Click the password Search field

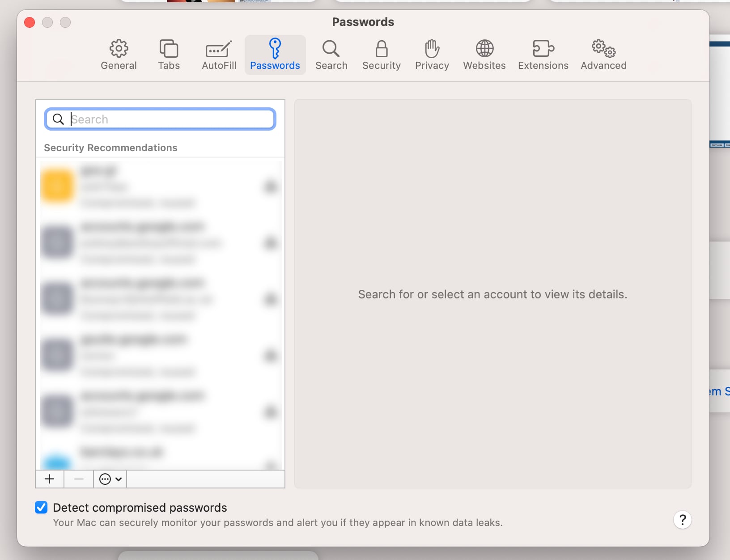coord(160,119)
